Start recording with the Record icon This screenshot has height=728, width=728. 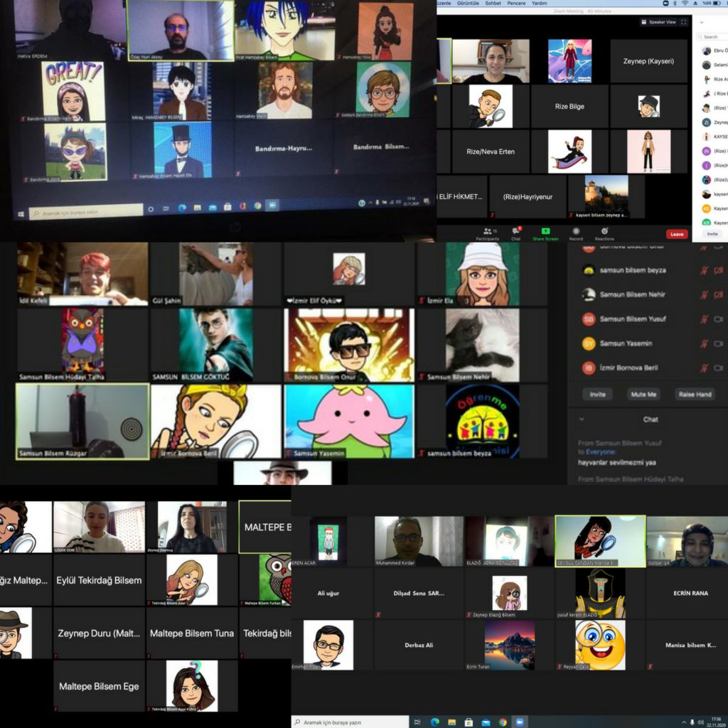pyautogui.click(x=576, y=232)
